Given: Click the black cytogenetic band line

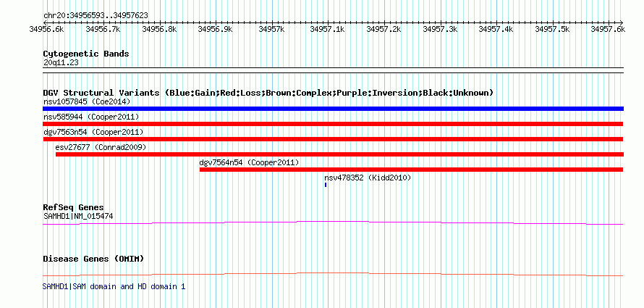Looking at the screenshot, I should click(333, 70).
